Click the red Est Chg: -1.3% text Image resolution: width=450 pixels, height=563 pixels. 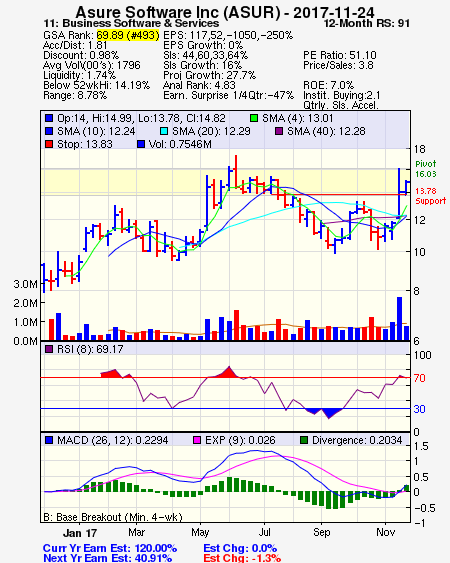click(242, 558)
